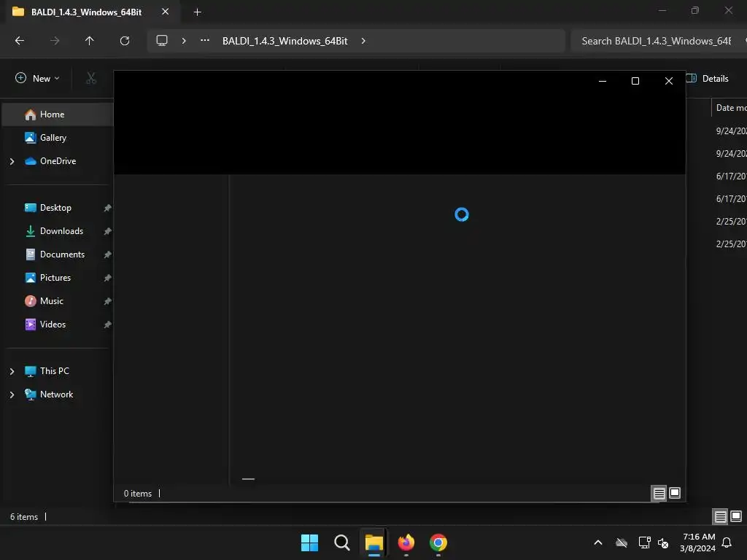Refresh the BALDI folder view
747x560 pixels.
[125, 41]
